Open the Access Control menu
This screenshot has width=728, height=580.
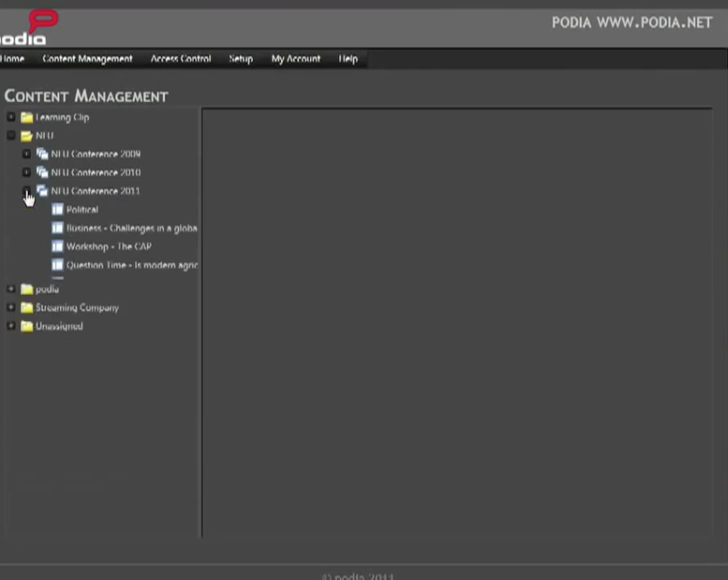tap(180, 59)
